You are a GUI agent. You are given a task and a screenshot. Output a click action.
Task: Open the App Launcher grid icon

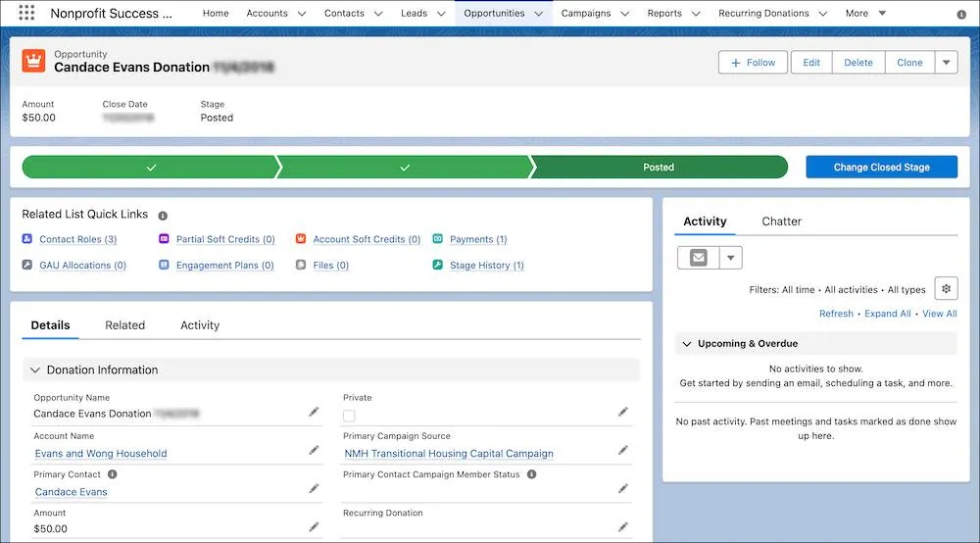pos(26,13)
